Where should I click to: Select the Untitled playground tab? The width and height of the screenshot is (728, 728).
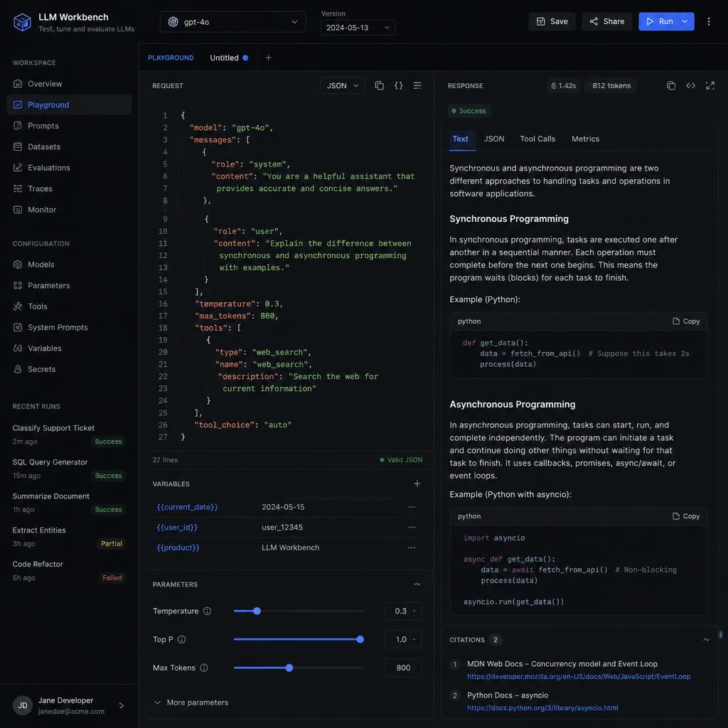229,58
